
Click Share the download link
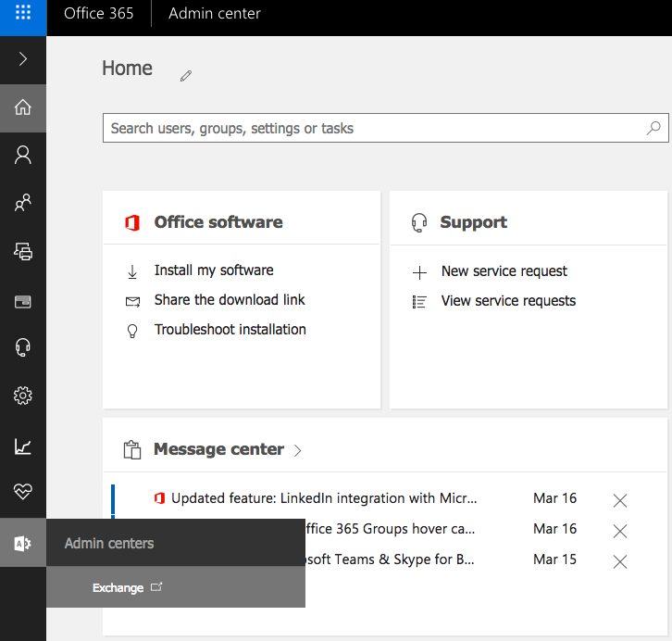click(x=230, y=300)
